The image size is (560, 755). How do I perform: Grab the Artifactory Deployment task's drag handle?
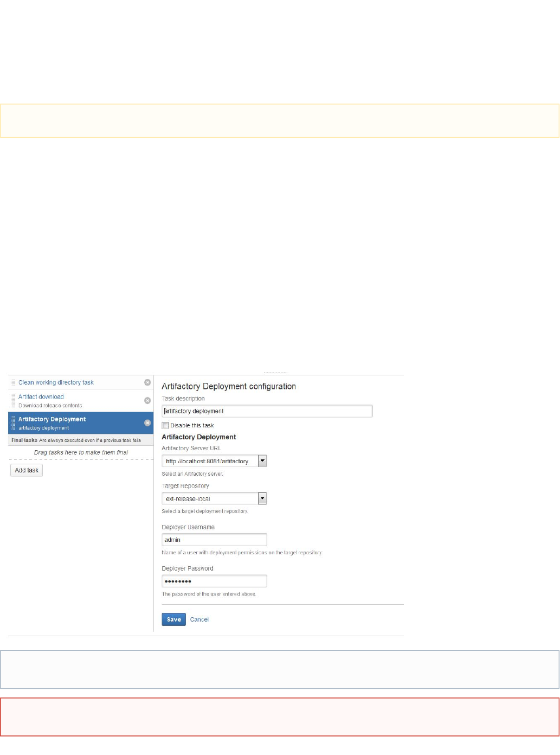(x=14, y=423)
